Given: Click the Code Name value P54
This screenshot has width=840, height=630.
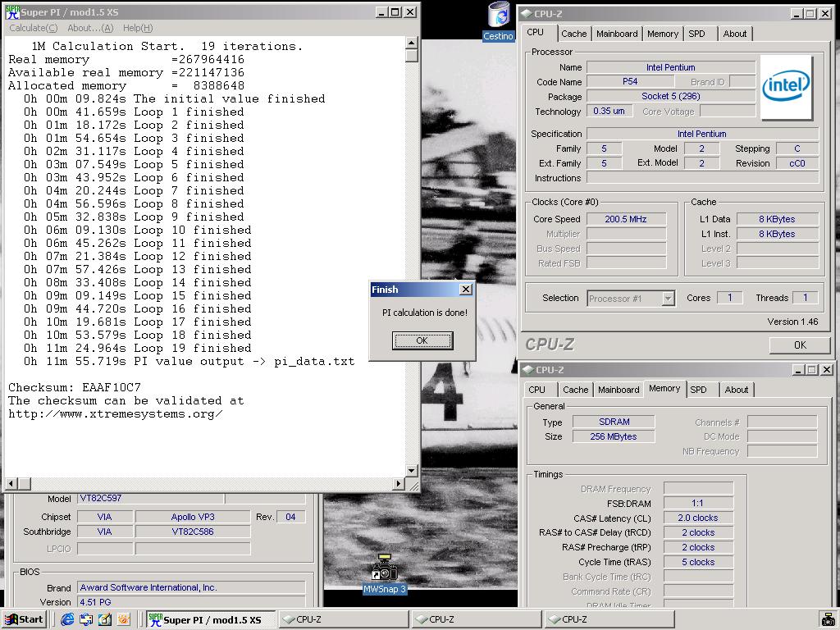Looking at the screenshot, I should click(630, 82).
